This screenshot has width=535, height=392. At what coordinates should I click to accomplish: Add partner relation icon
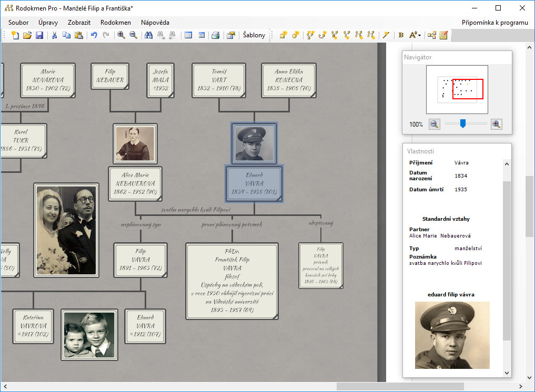click(x=322, y=35)
